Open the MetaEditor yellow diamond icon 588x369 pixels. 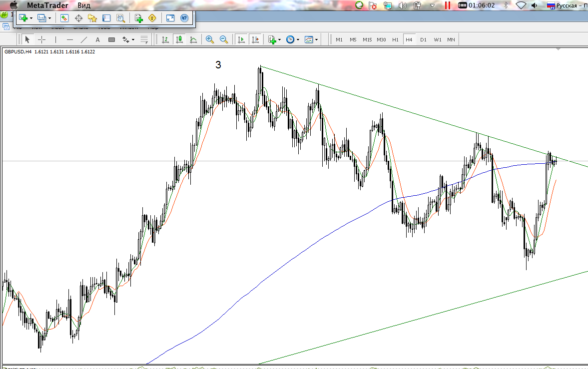152,18
